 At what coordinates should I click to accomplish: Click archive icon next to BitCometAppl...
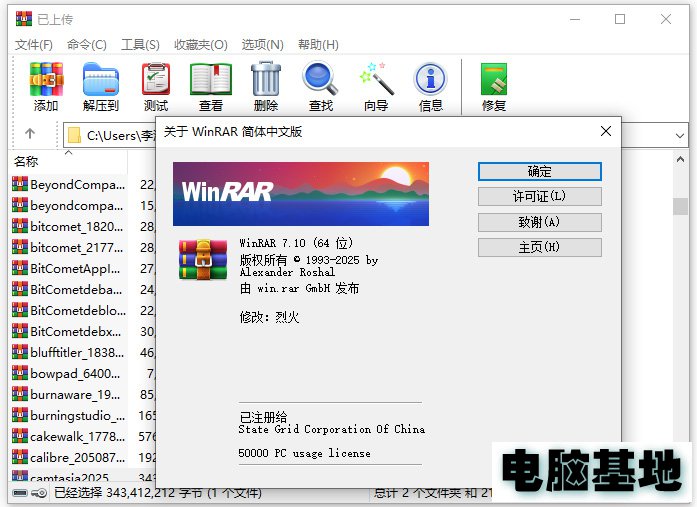20,268
